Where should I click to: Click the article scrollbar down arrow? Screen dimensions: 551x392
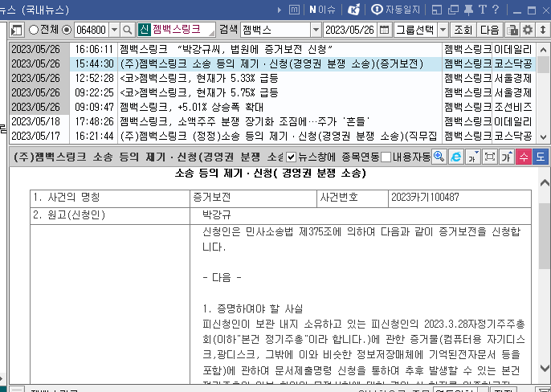click(x=545, y=368)
